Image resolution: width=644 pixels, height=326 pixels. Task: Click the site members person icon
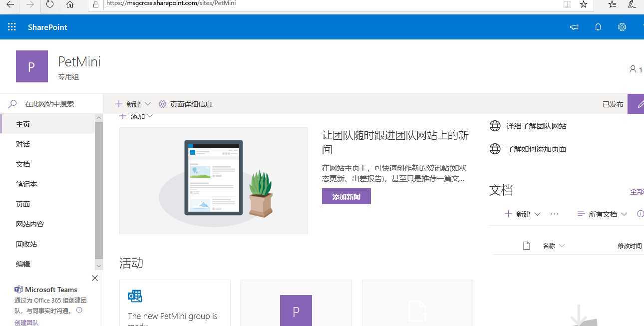632,69
